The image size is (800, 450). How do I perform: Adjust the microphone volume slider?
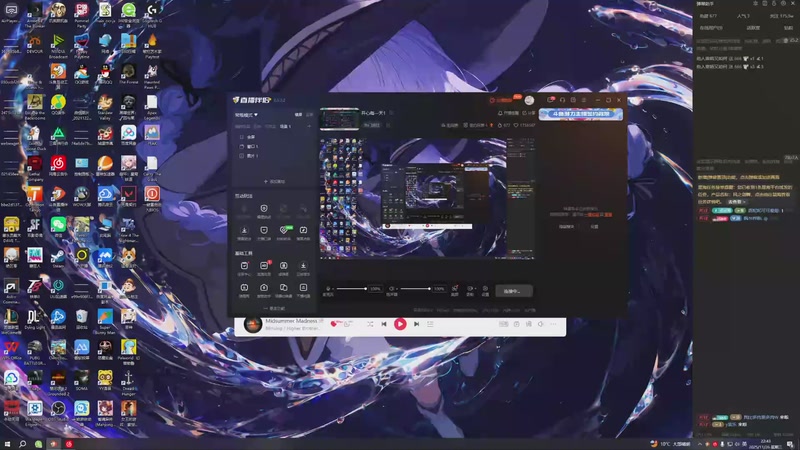352,289
